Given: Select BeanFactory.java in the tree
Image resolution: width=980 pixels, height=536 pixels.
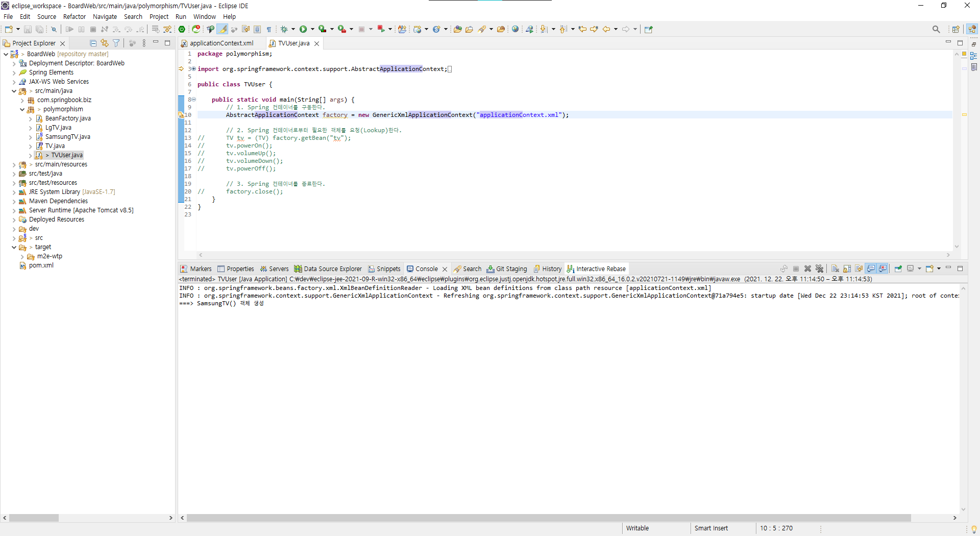Looking at the screenshot, I should coord(68,118).
